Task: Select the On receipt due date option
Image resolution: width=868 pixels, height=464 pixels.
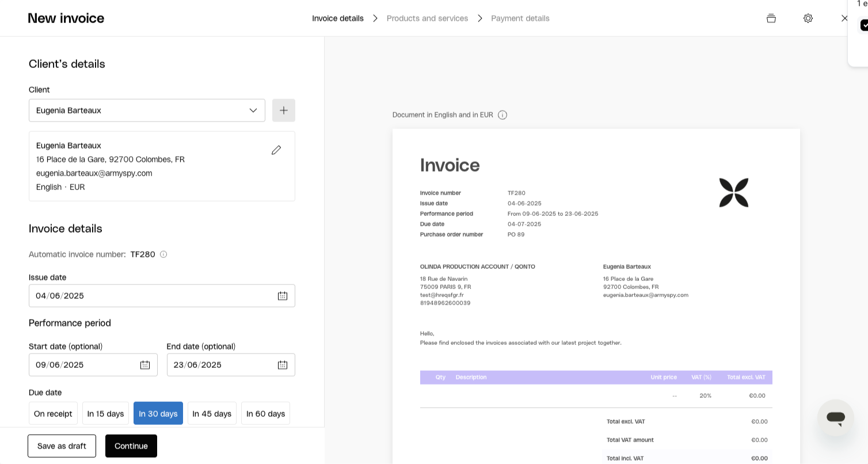Action: (53, 413)
